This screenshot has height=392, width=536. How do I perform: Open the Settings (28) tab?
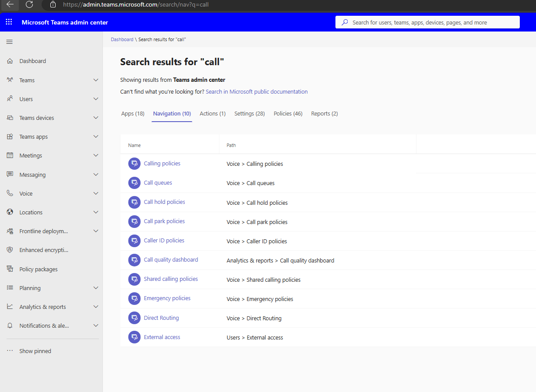tap(250, 113)
